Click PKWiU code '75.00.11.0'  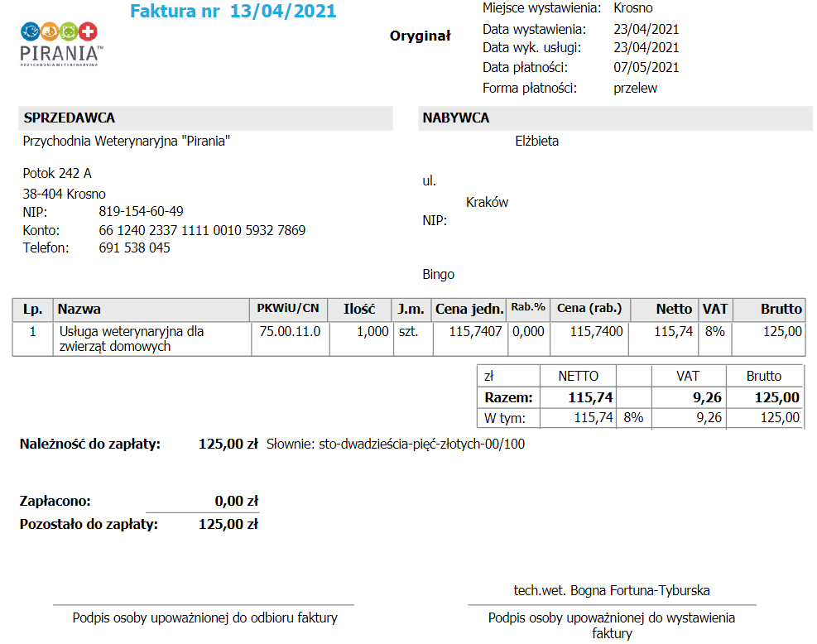pos(291,331)
